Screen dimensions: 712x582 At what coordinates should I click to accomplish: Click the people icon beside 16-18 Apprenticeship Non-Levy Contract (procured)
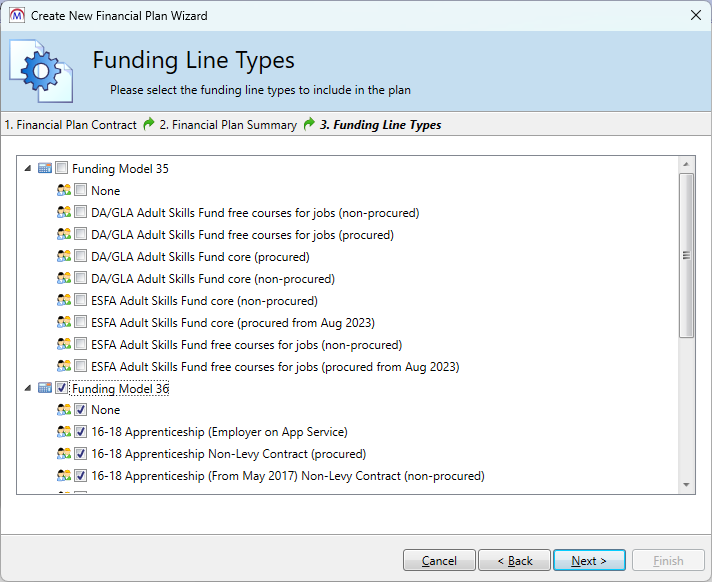click(x=64, y=454)
